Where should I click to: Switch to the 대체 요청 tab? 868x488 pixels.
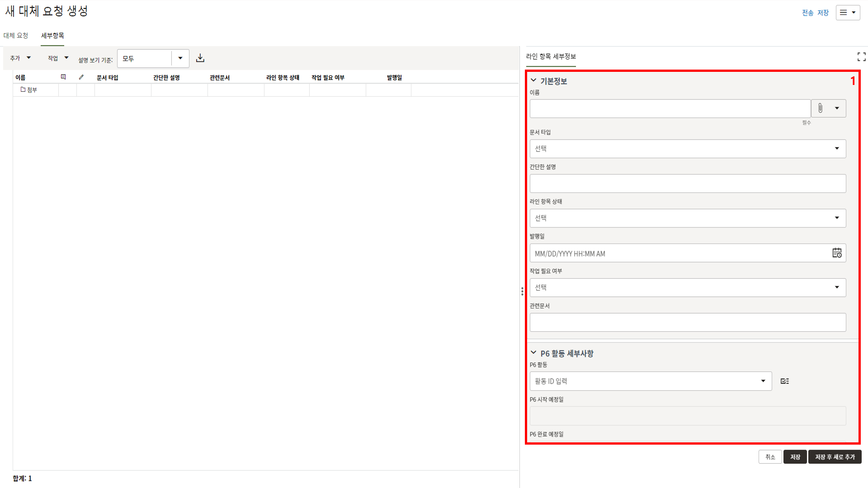point(16,36)
